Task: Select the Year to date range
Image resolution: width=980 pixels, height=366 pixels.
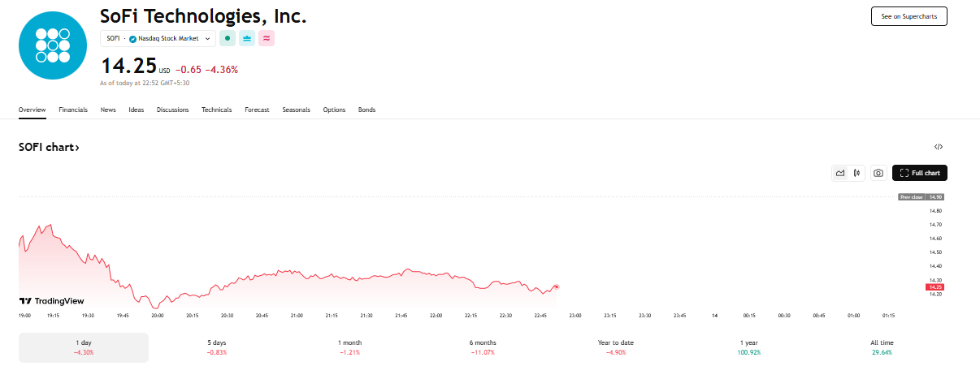Action: tap(616, 347)
